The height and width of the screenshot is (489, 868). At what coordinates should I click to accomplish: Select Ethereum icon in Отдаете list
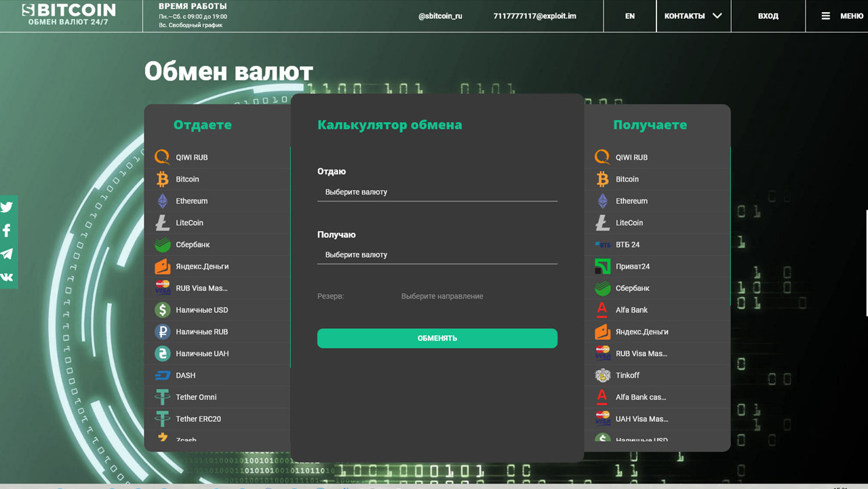coord(162,201)
